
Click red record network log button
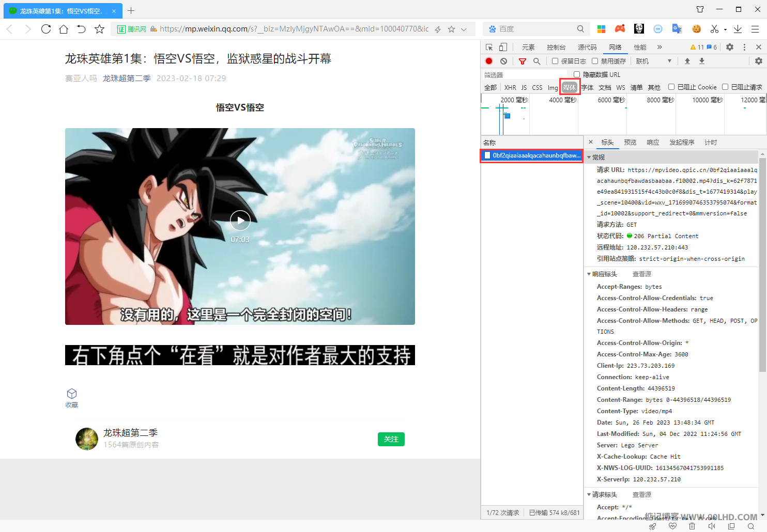click(489, 61)
